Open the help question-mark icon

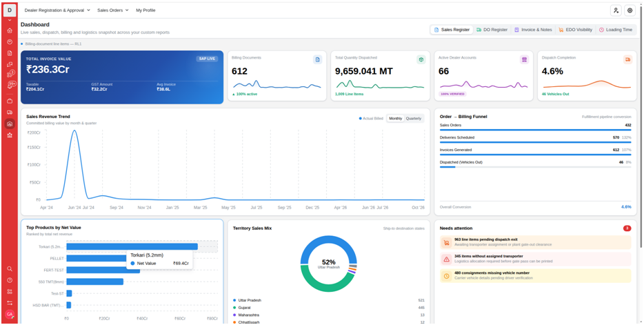point(10,280)
